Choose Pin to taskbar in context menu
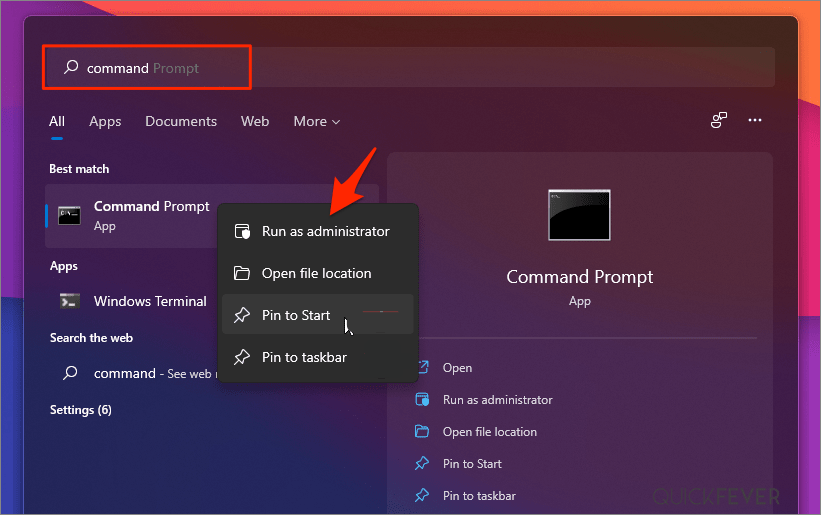The height and width of the screenshot is (515, 821). point(304,357)
